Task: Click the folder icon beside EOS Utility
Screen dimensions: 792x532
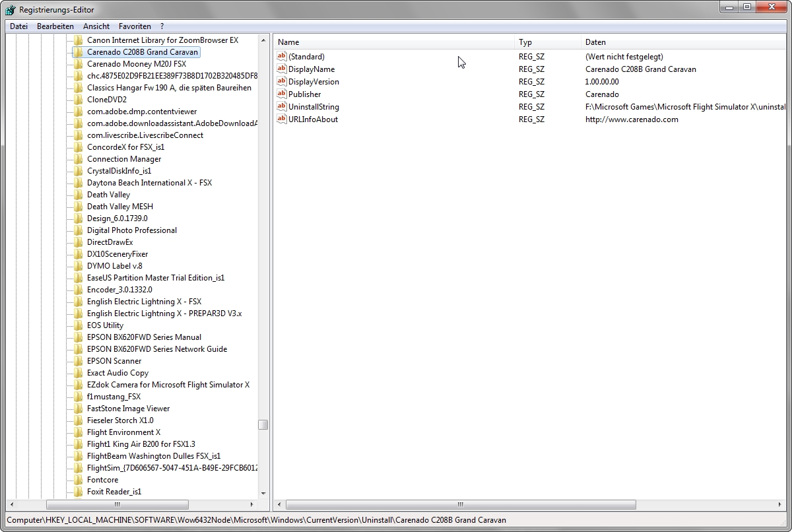Action: tap(78, 325)
